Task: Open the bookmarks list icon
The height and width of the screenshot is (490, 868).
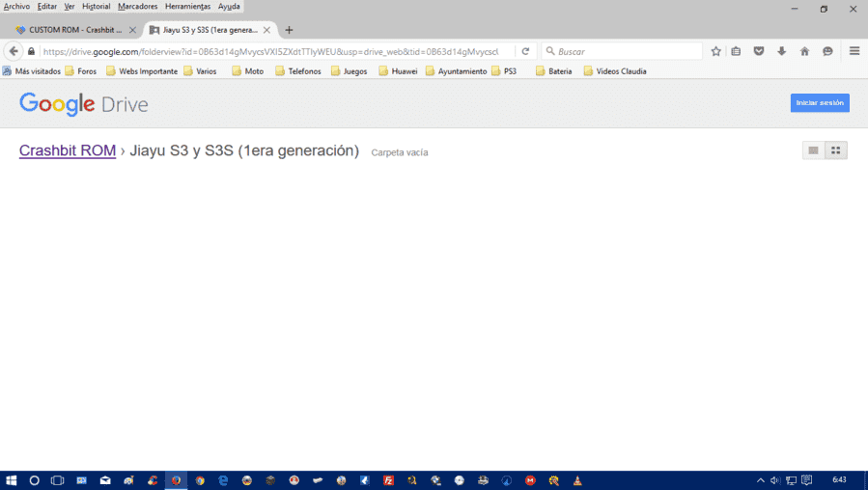Action: point(736,51)
